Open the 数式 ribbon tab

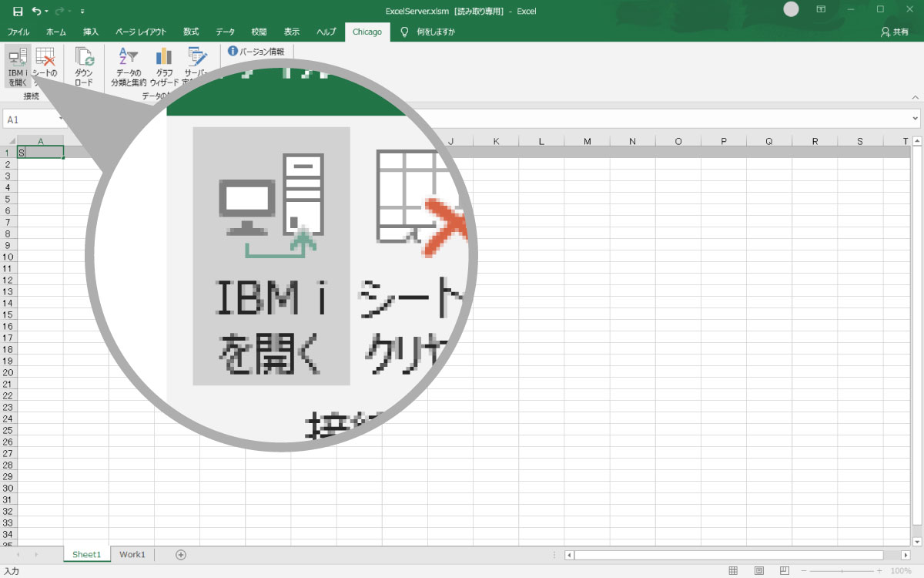[x=191, y=32]
